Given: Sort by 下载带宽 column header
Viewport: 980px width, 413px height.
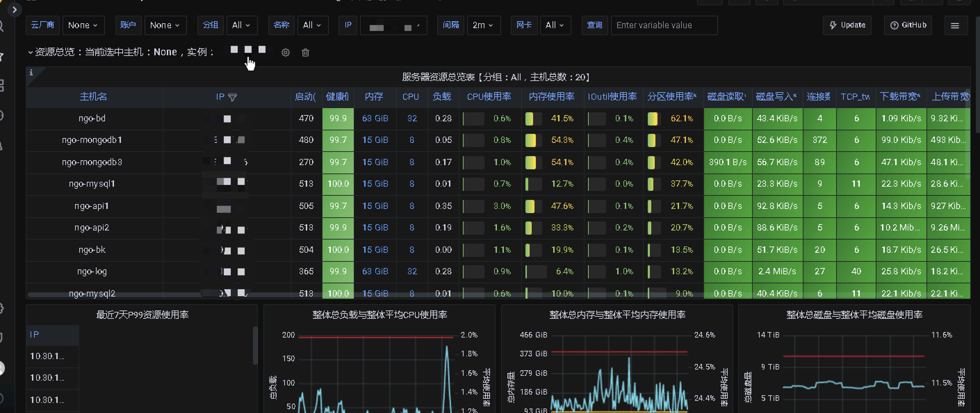Looking at the screenshot, I should coord(900,97).
